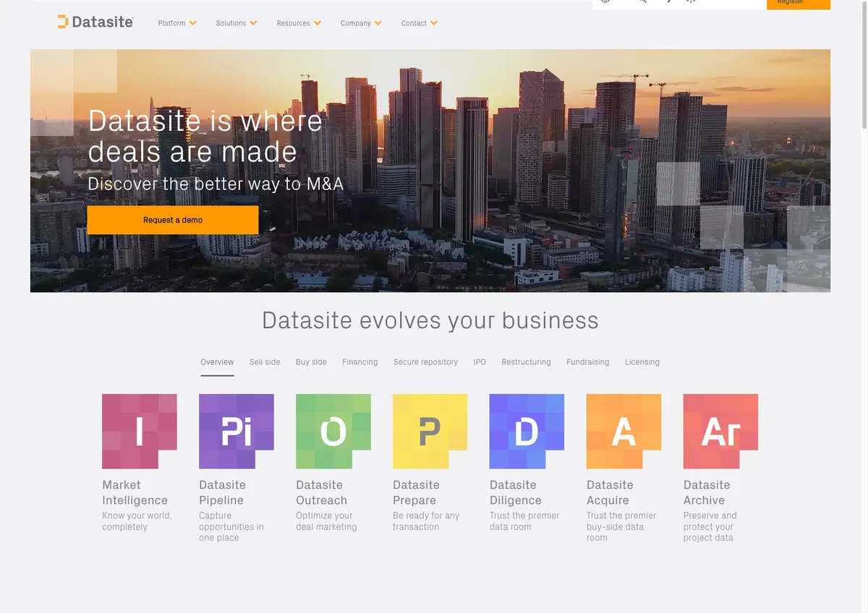Viewport: 868px width, 613px height.
Task: Click the 'Datasite evolves your business' heading
Action: point(430,320)
